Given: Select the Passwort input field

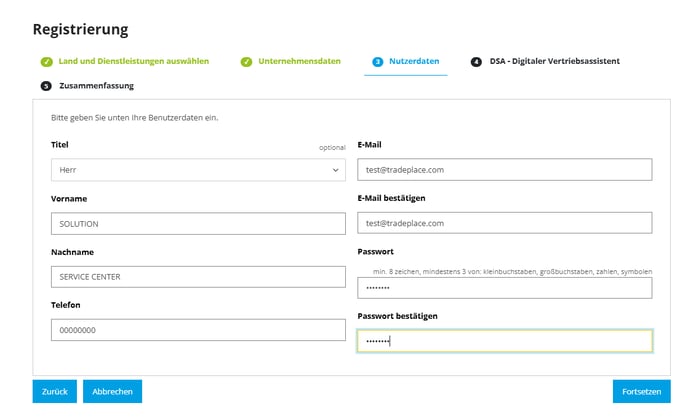Looking at the screenshot, I should click(505, 288).
